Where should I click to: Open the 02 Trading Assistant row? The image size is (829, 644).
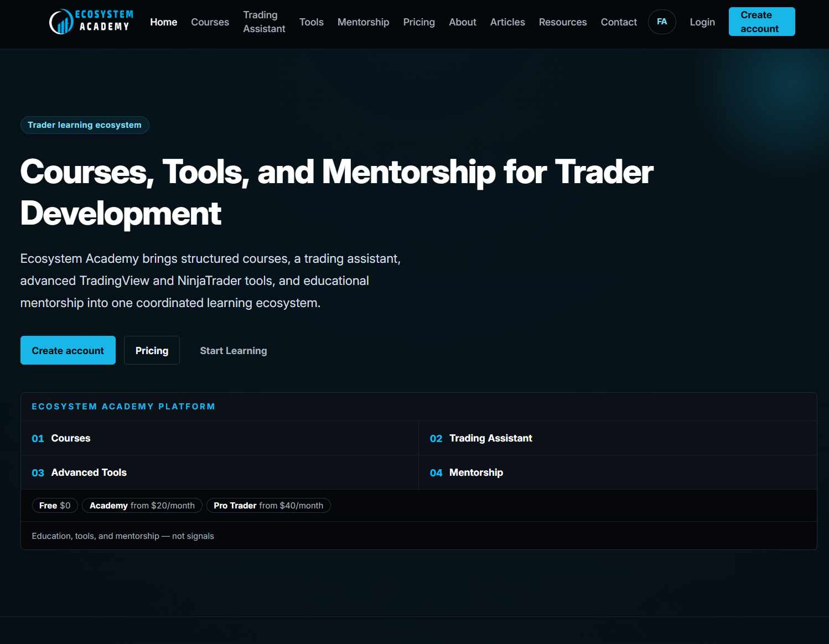[618, 438]
